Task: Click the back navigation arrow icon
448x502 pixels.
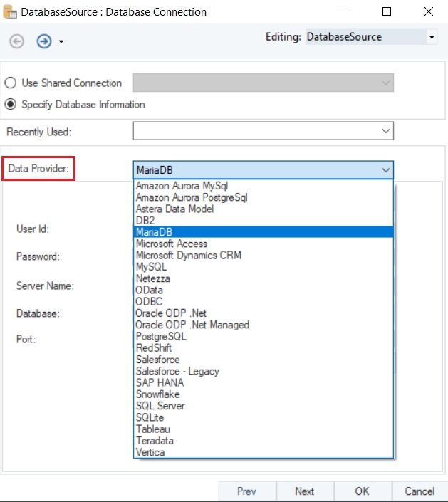Action: [16, 41]
